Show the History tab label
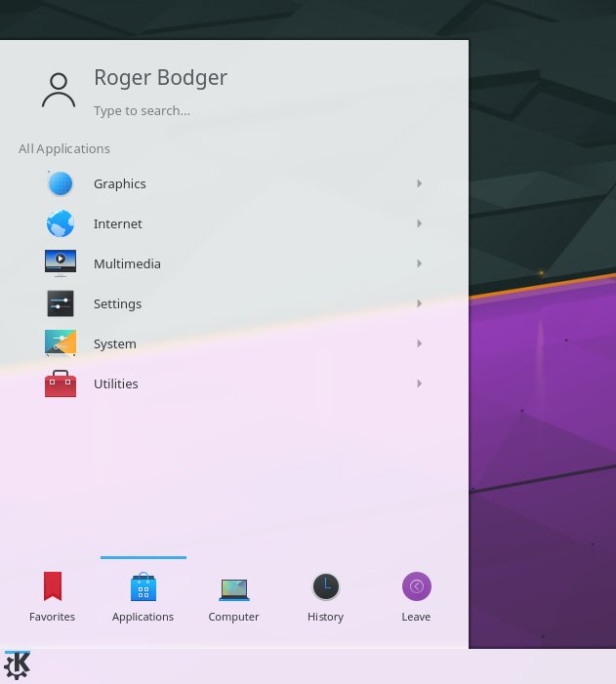The image size is (616, 684). 326,618
